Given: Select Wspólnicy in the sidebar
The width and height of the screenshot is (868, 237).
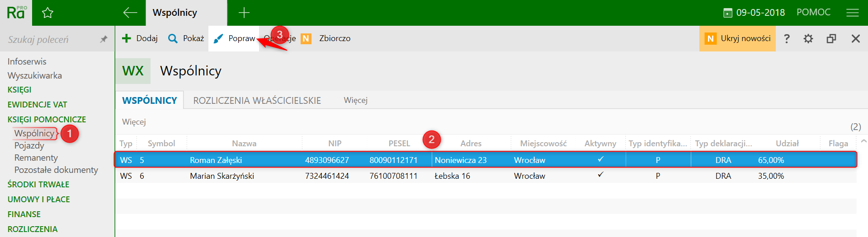Looking at the screenshot, I should click(34, 133).
